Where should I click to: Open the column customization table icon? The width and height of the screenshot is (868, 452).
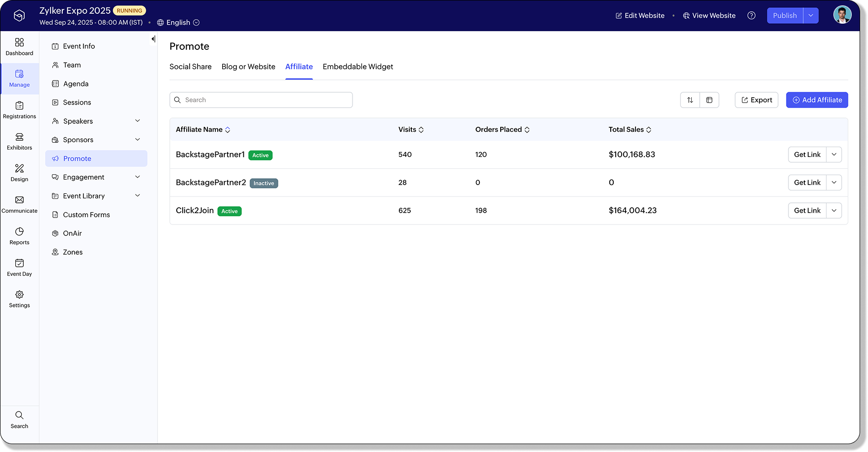point(709,100)
